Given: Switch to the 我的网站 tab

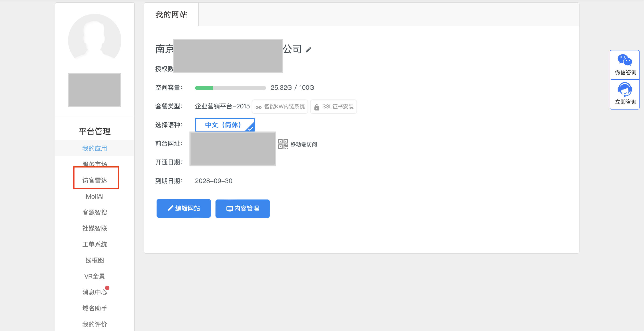Looking at the screenshot, I should tap(171, 14).
